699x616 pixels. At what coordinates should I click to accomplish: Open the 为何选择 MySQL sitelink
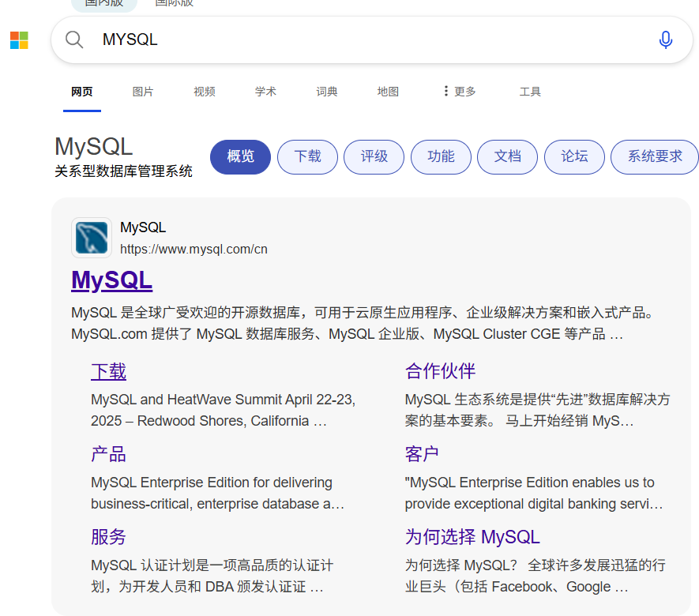[x=472, y=537]
